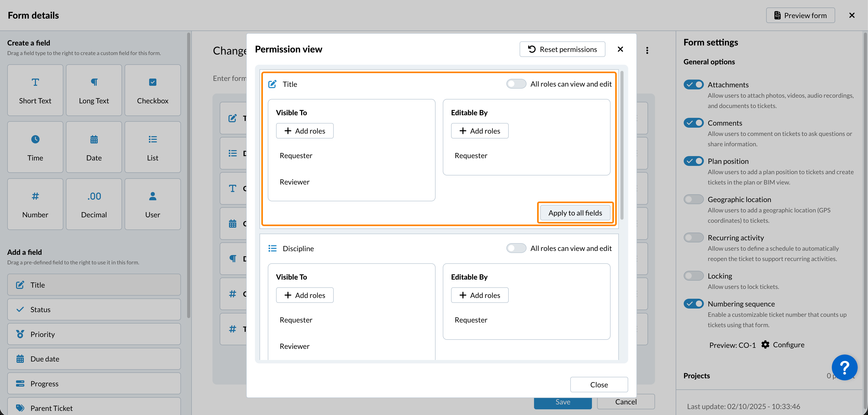Click the Short Text field type icon
Screen dimensions: 868x415
click(35, 82)
